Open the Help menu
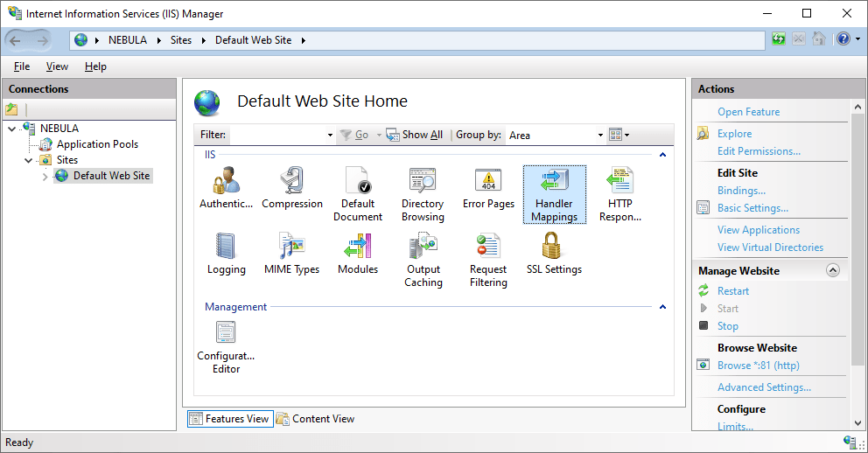Viewport: 868px width, 453px height. 95,66
